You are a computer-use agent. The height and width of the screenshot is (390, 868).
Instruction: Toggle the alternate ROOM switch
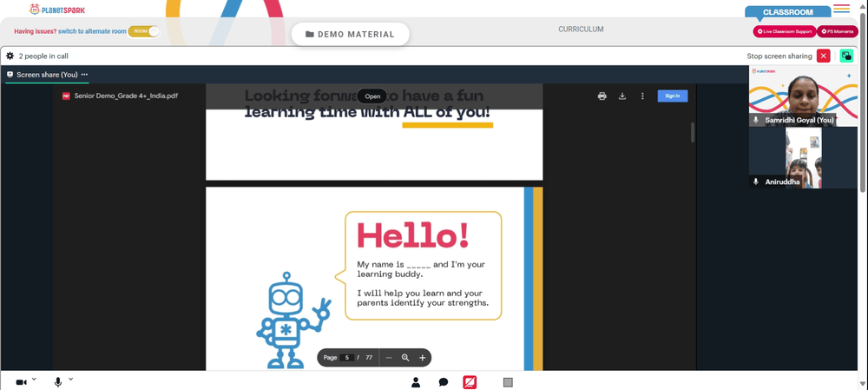pyautogui.click(x=144, y=31)
